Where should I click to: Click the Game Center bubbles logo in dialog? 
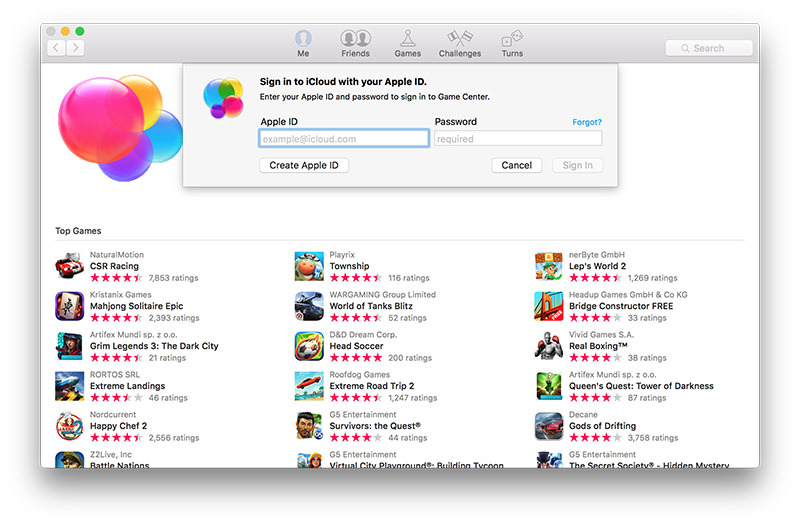(223, 98)
